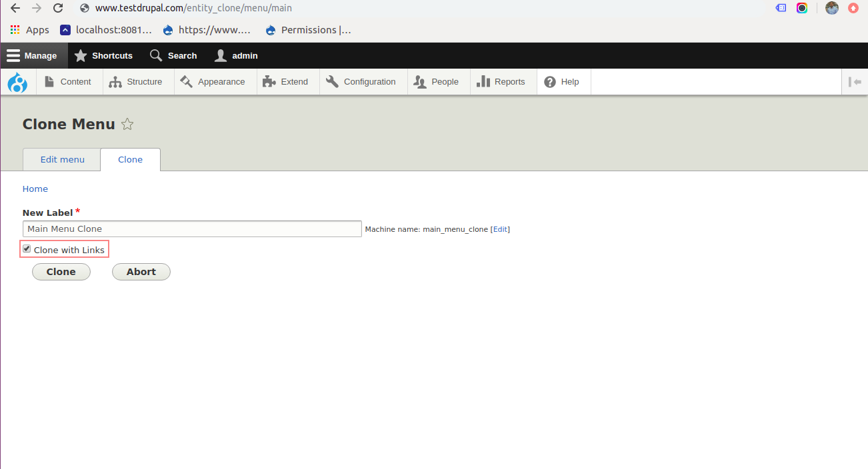Go back using the browser arrow
This screenshot has height=469, width=868.
[x=15, y=9]
